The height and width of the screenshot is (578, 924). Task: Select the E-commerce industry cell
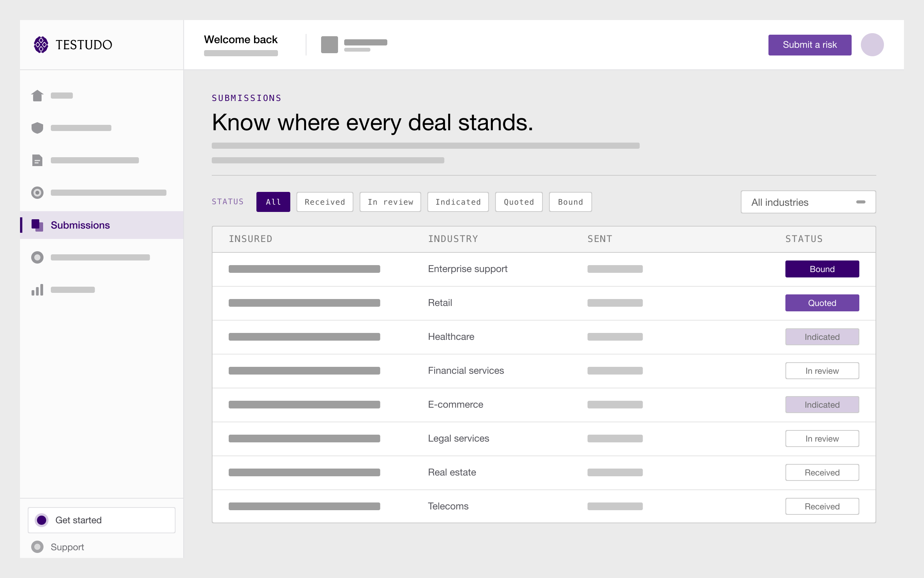pos(455,405)
